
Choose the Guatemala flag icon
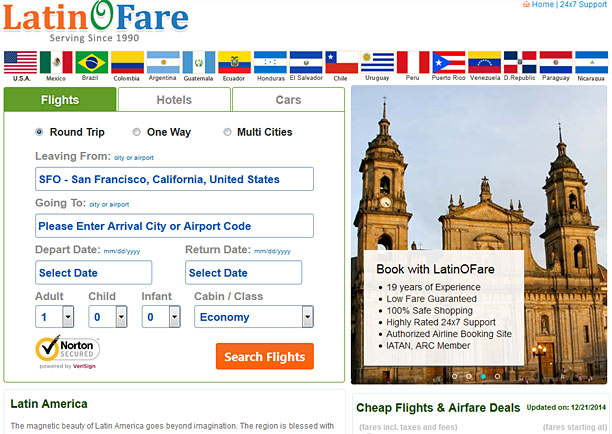click(199, 62)
